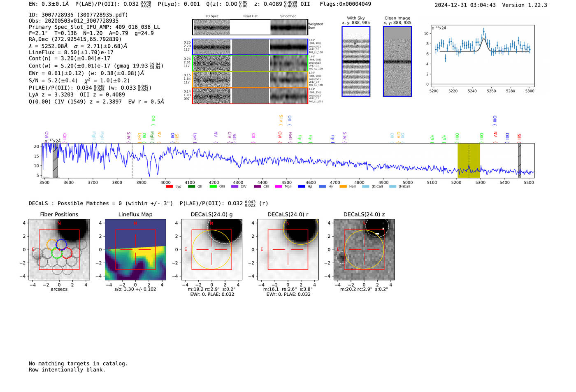Image resolution: width=576 pixels, height=392 pixels.
Task: Open the Clean Image thumbnail
Action: (x=397, y=61)
